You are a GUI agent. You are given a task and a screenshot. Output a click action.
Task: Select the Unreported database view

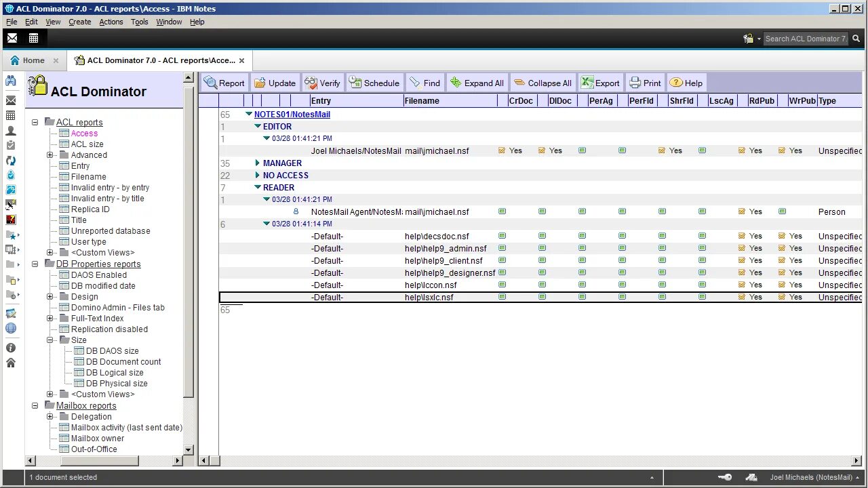click(x=111, y=231)
